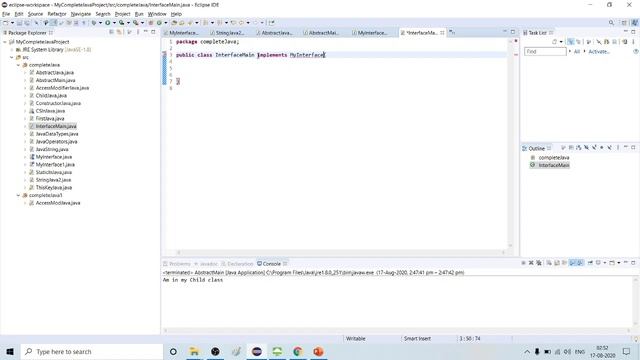Open the Windows Start menu
640x360 pixels.
(x=10, y=351)
